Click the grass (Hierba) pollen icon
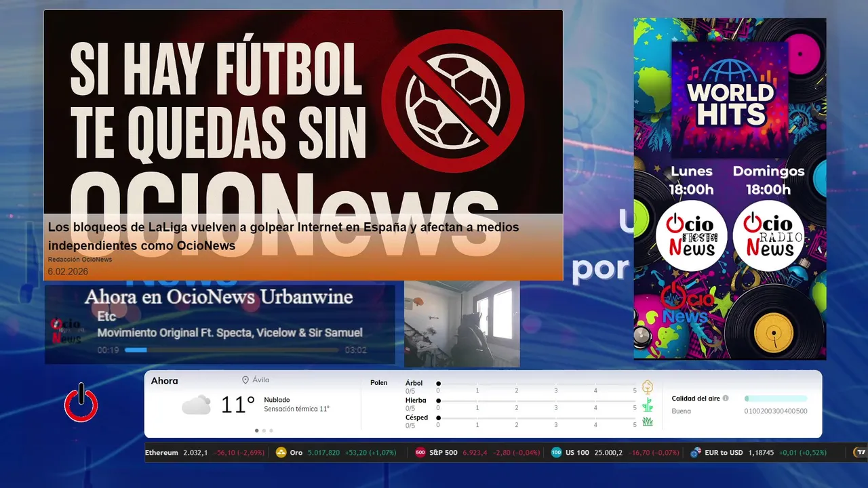 click(x=648, y=405)
